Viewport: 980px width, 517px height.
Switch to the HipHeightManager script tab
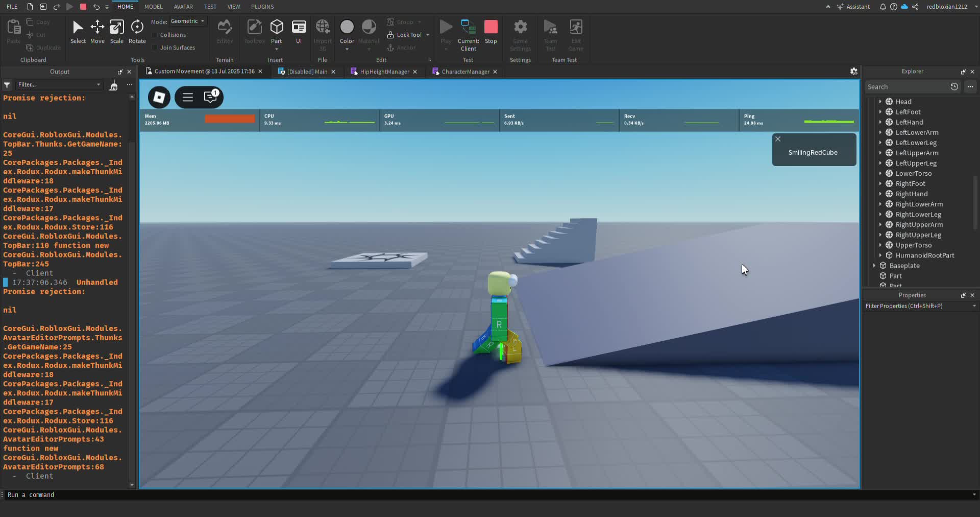coord(384,72)
